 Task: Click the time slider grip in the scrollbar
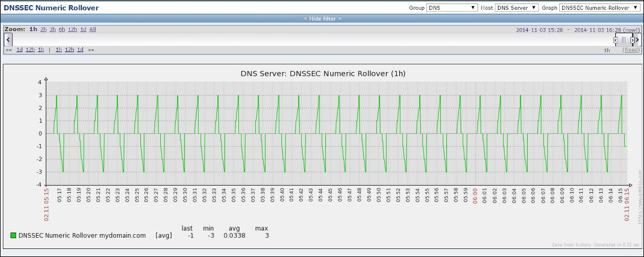tap(624, 40)
